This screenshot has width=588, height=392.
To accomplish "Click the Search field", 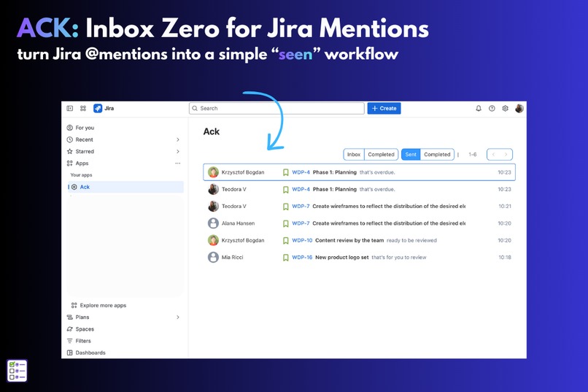I will point(276,109).
